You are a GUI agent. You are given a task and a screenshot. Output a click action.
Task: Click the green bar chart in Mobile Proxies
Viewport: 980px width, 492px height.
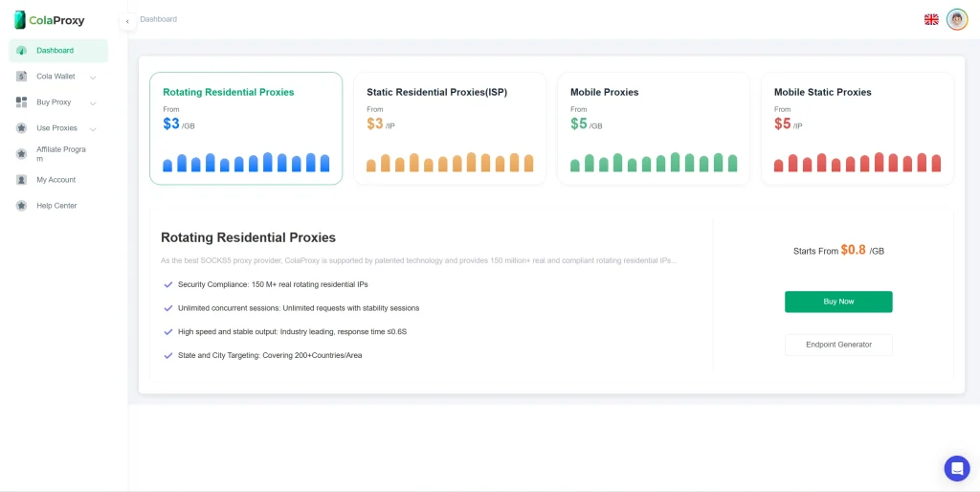point(654,162)
